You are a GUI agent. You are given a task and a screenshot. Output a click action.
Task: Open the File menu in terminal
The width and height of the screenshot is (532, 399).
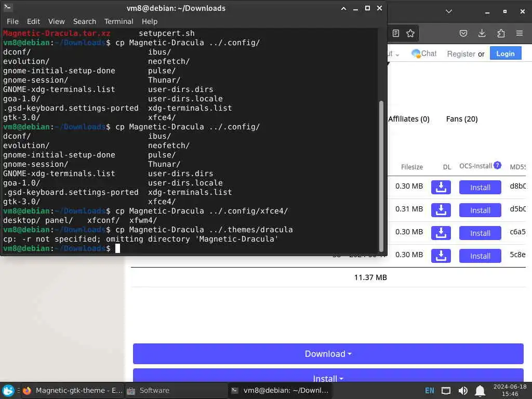point(12,21)
